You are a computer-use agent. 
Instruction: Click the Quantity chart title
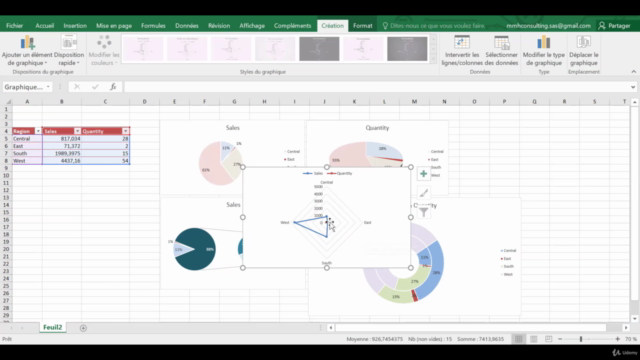tap(377, 128)
